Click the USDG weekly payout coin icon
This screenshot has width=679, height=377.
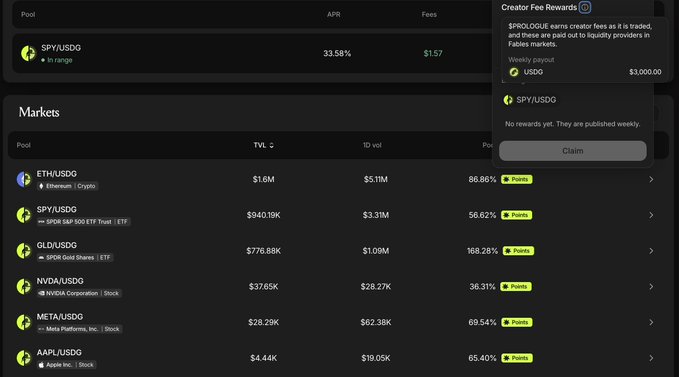tap(514, 72)
